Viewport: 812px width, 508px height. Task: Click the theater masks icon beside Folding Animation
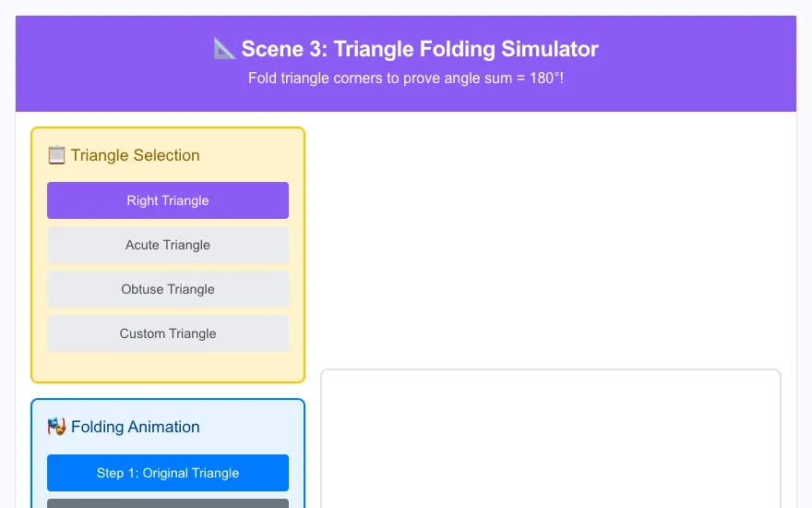pos(56,427)
